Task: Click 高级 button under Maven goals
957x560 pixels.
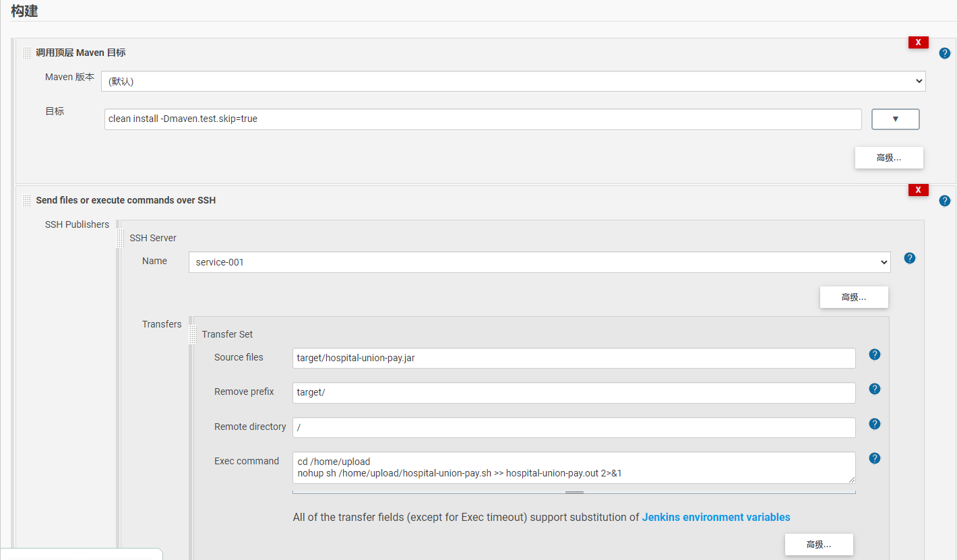Action: (888, 158)
